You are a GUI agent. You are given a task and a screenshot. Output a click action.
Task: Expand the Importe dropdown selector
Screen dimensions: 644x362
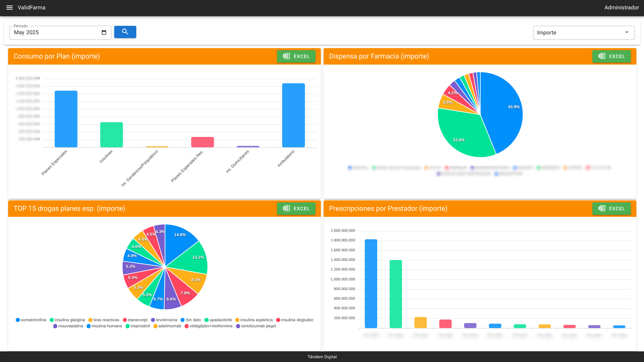580,33
